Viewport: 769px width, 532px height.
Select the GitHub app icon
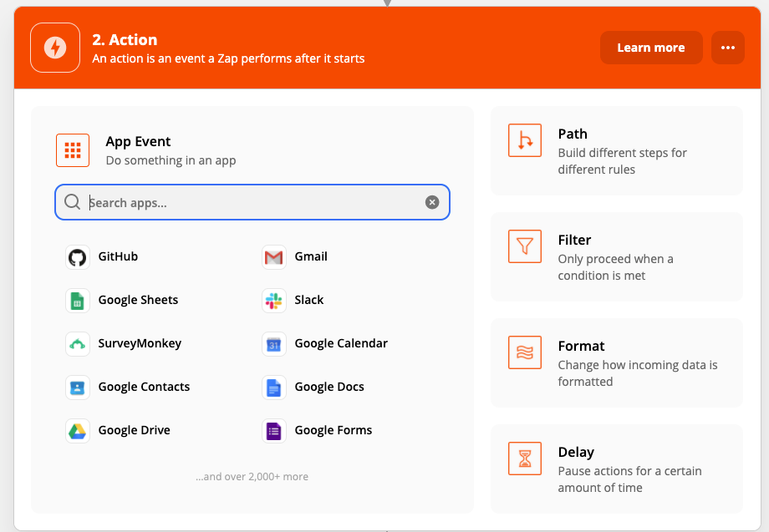click(78, 257)
